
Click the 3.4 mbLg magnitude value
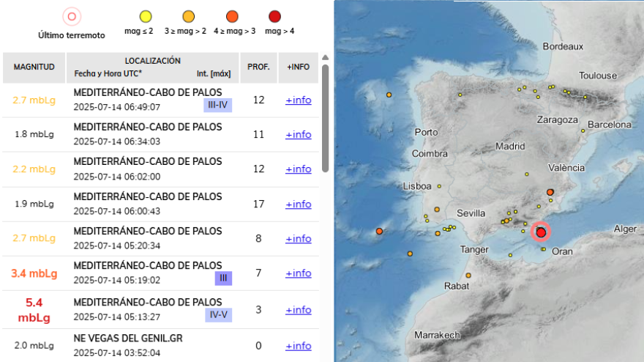click(34, 273)
